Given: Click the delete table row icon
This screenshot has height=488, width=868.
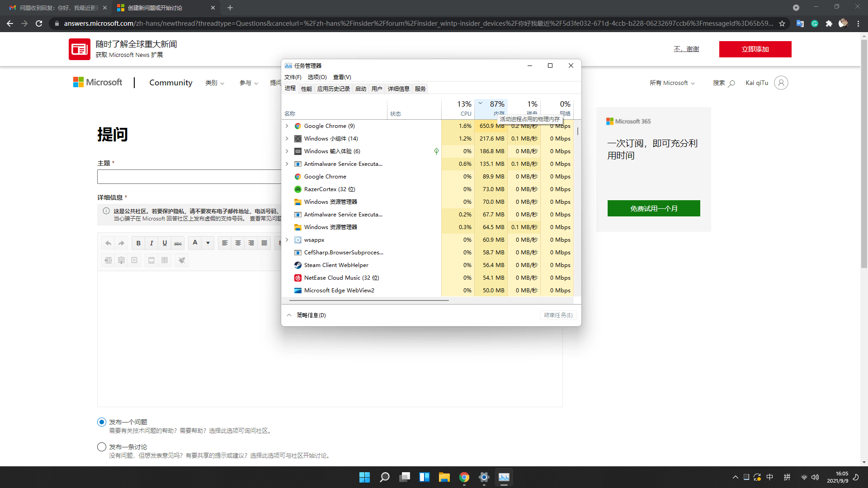Looking at the screenshot, I should pyautogui.click(x=108, y=260).
